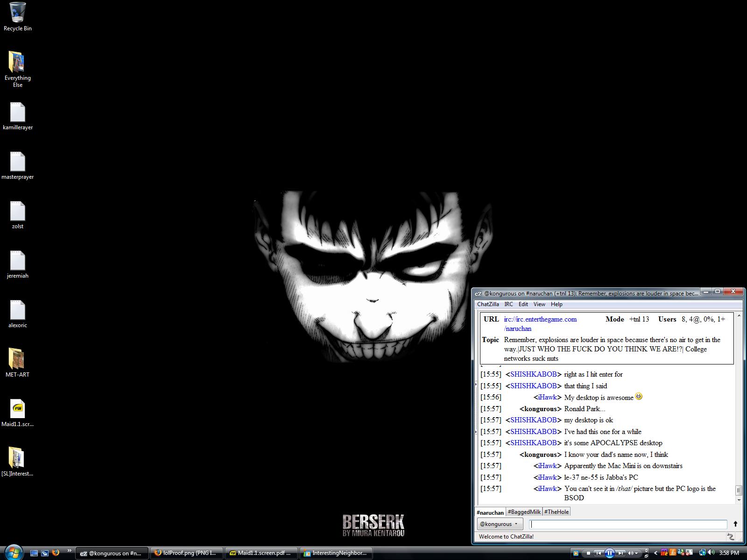Expand the Quick Launch overflow chevron
747x560 pixels.
pos(70,551)
